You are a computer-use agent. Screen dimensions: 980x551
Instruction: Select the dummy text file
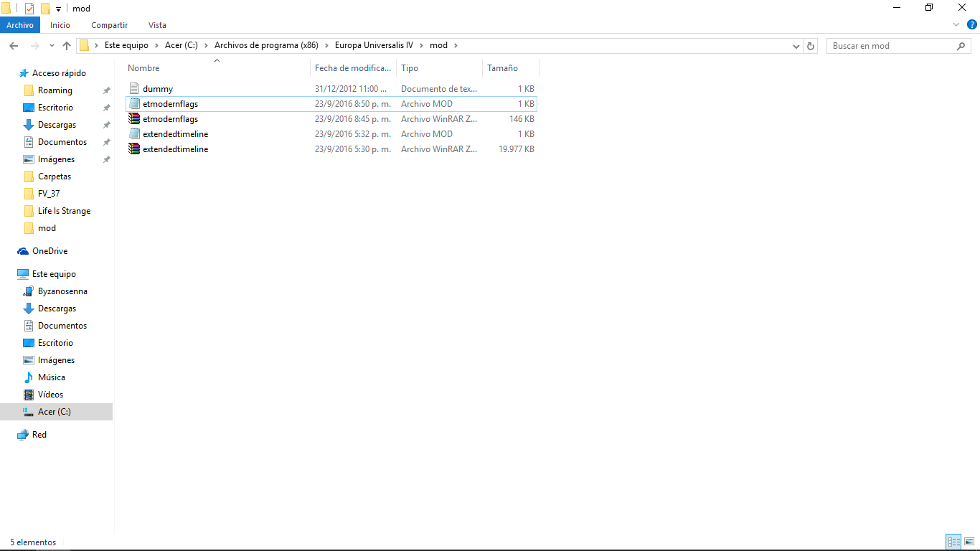pyautogui.click(x=331, y=89)
